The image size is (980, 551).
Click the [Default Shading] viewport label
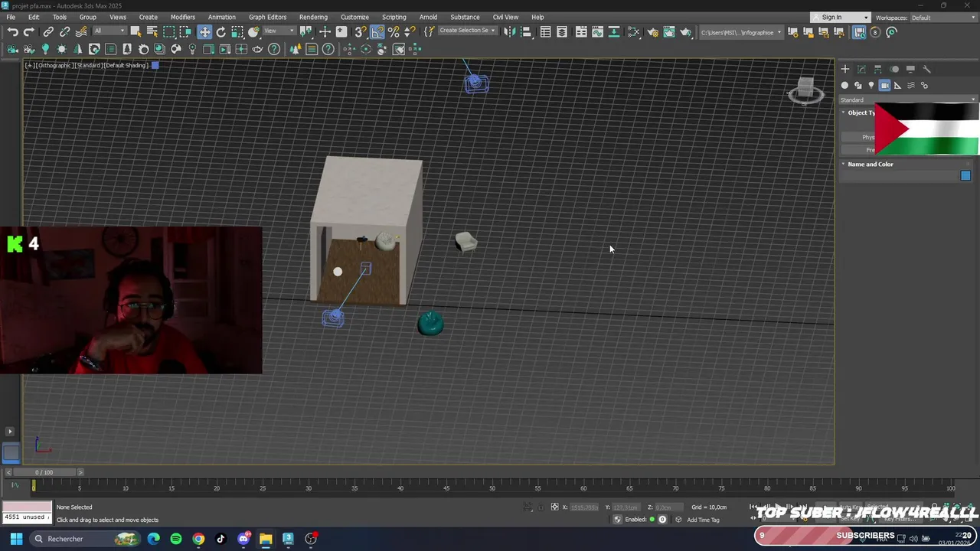coord(126,65)
